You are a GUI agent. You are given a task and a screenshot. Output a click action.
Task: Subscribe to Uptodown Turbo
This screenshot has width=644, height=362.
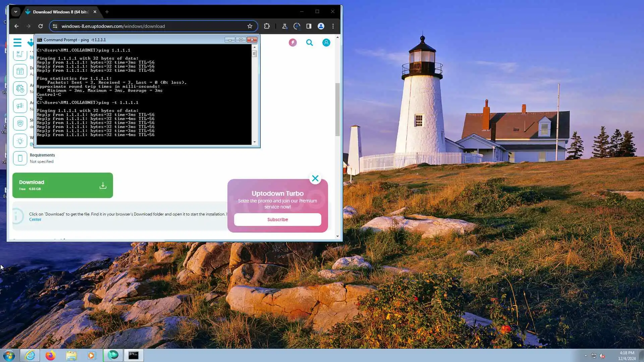(277, 220)
